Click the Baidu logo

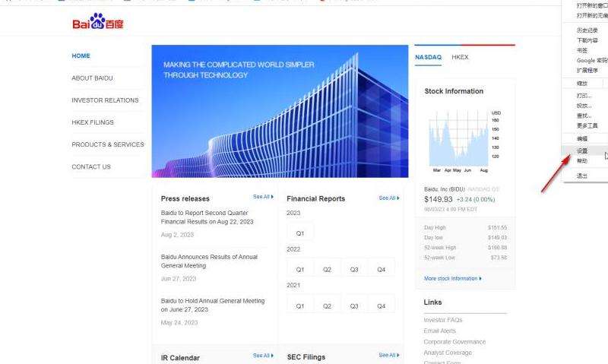click(98, 22)
